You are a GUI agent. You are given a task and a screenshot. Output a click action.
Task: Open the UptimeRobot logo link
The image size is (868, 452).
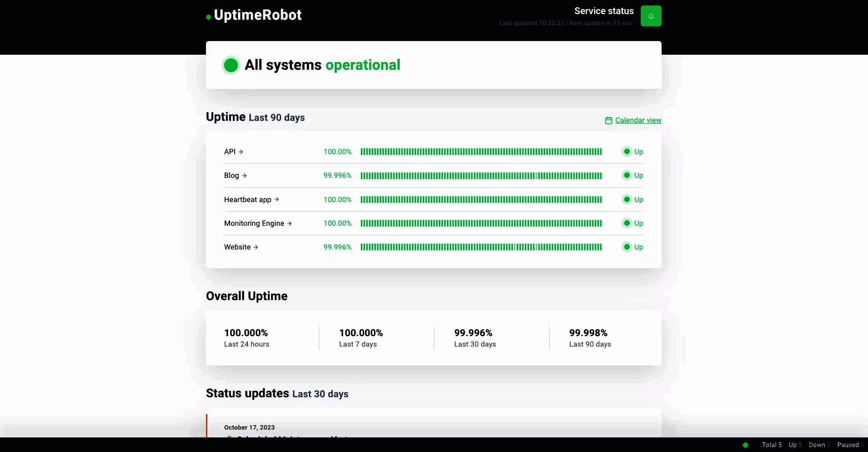pos(254,15)
